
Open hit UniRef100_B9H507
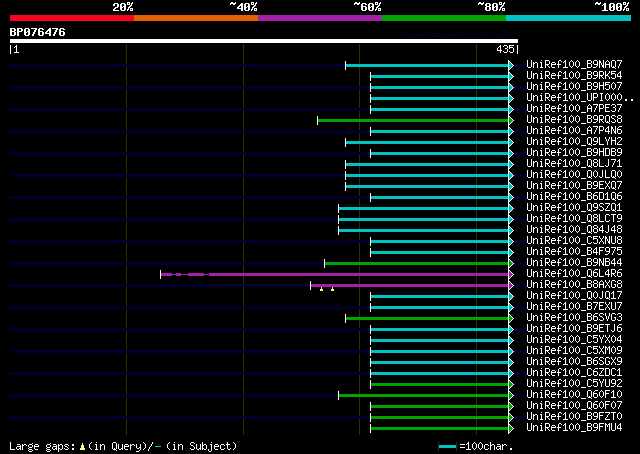tap(574, 86)
